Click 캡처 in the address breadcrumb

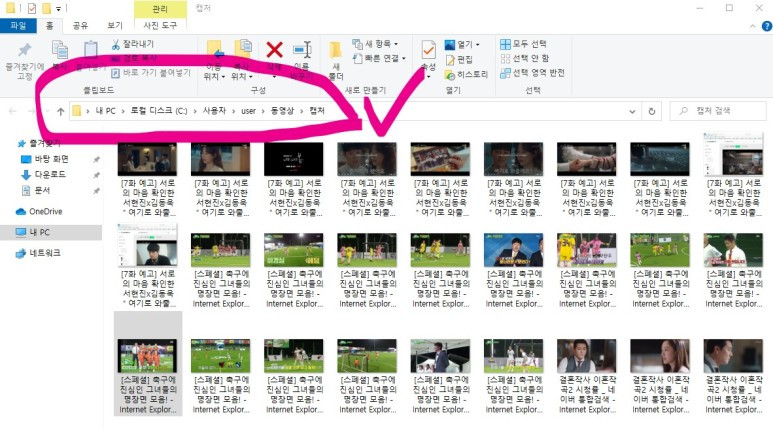(x=317, y=111)
